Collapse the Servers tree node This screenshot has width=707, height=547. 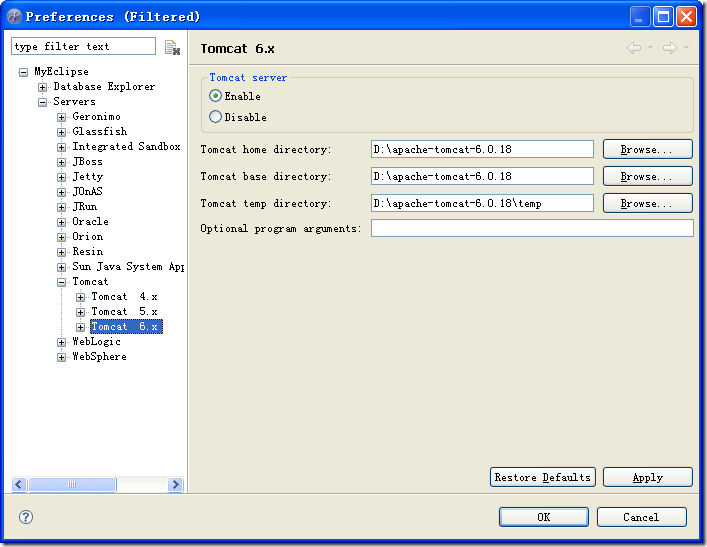(42, 102)
